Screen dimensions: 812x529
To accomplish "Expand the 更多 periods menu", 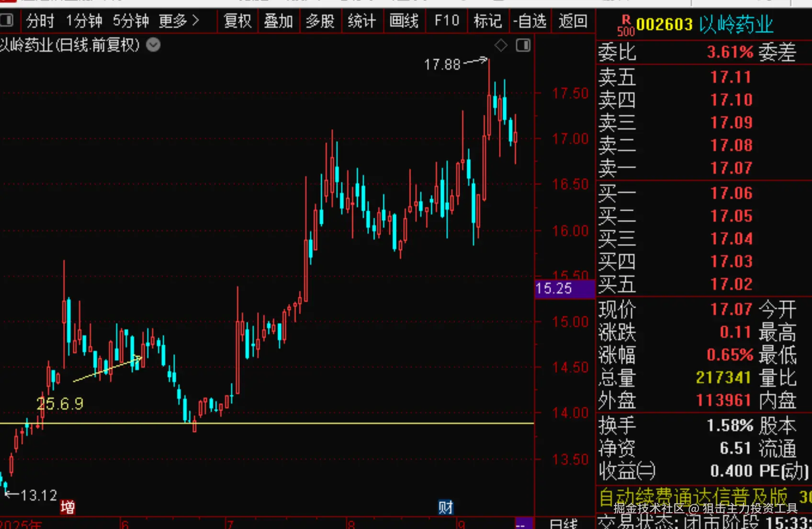I will point(179,21).
